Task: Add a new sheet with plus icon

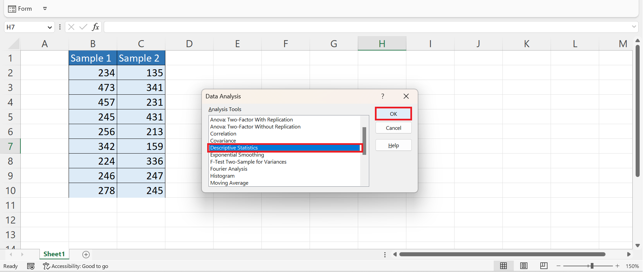Action: (x=86, y=255)
